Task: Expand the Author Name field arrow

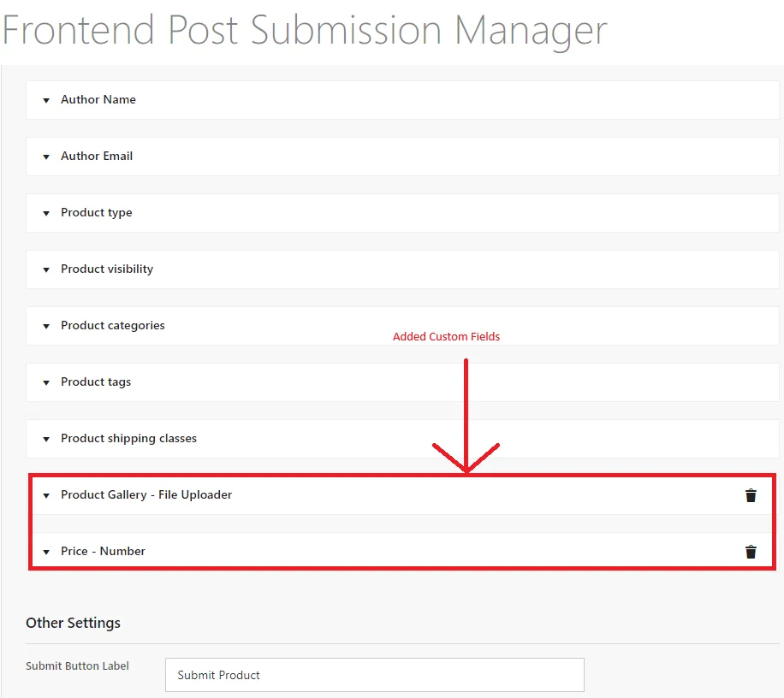Action: [x=46, y=100]
